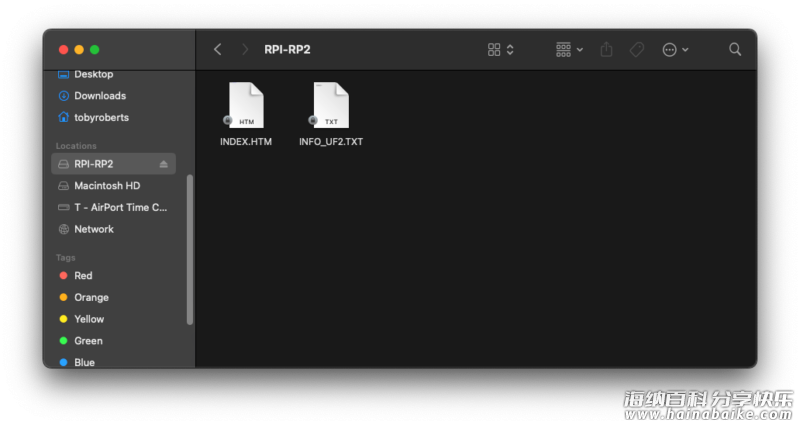800x425 pixels.
Task: Select the INDEX.HTM file
Action: click(x=246, y=114)
